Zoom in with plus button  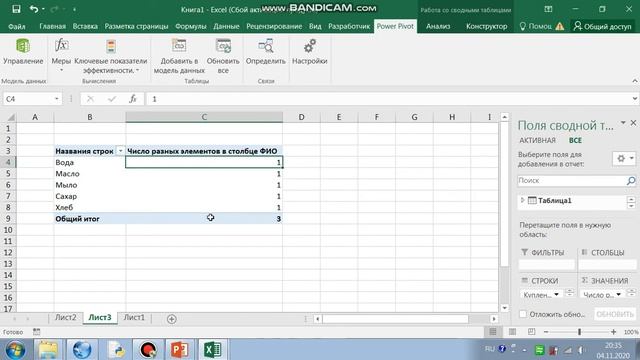613,332
